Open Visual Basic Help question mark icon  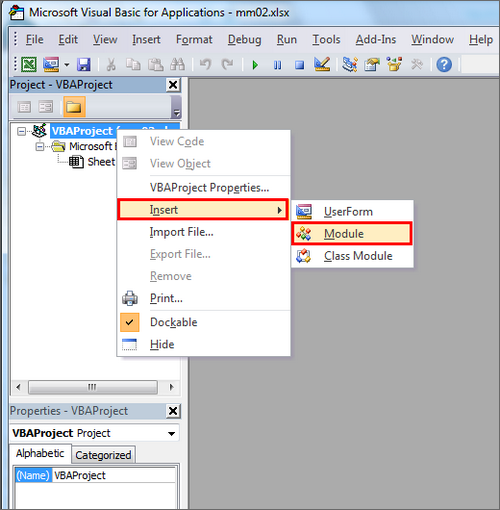pos(444,64)
